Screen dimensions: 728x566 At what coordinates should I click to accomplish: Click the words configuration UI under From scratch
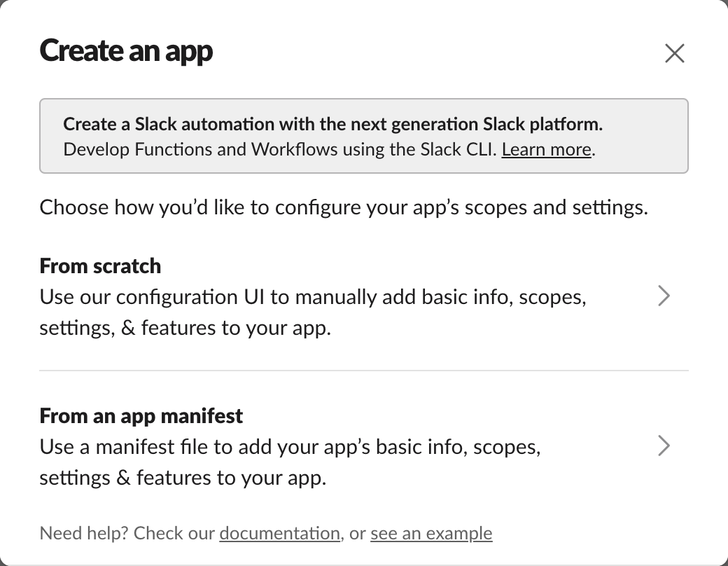(x=190, y=297)
